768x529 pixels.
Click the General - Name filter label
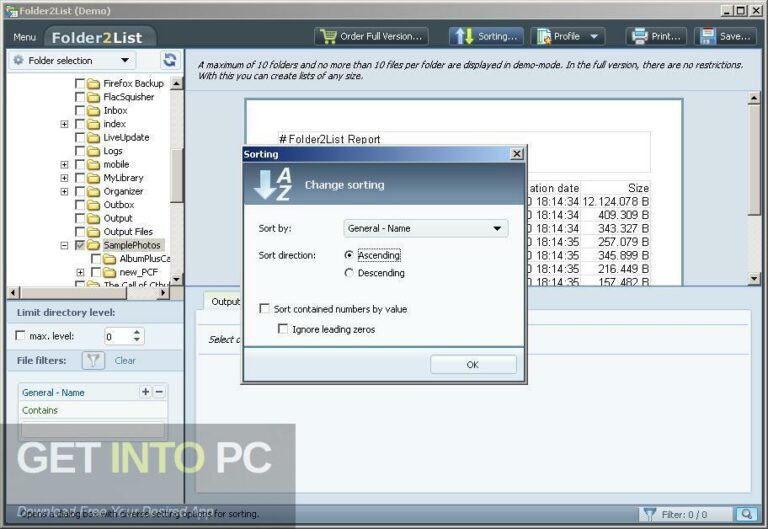[53, 392]
